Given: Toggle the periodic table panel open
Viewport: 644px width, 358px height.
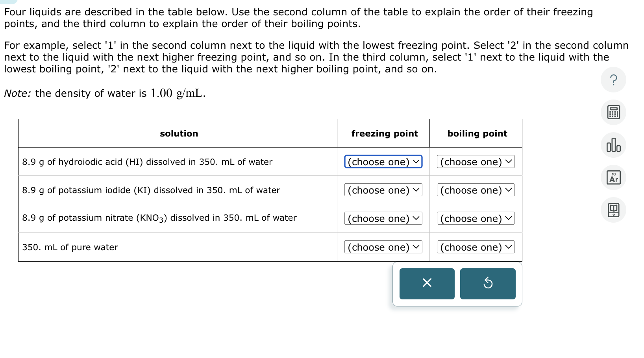Looking at the screenshot, I should [x=613, y=177].
